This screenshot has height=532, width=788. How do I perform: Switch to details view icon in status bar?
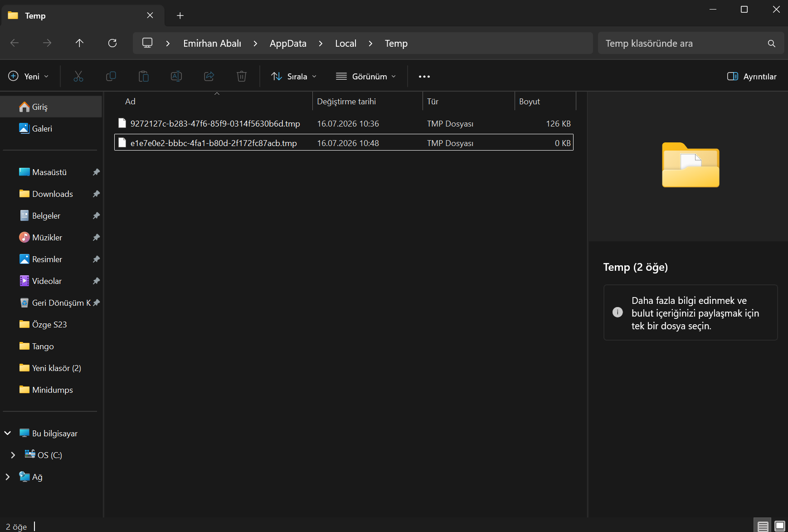pos(763,526)
